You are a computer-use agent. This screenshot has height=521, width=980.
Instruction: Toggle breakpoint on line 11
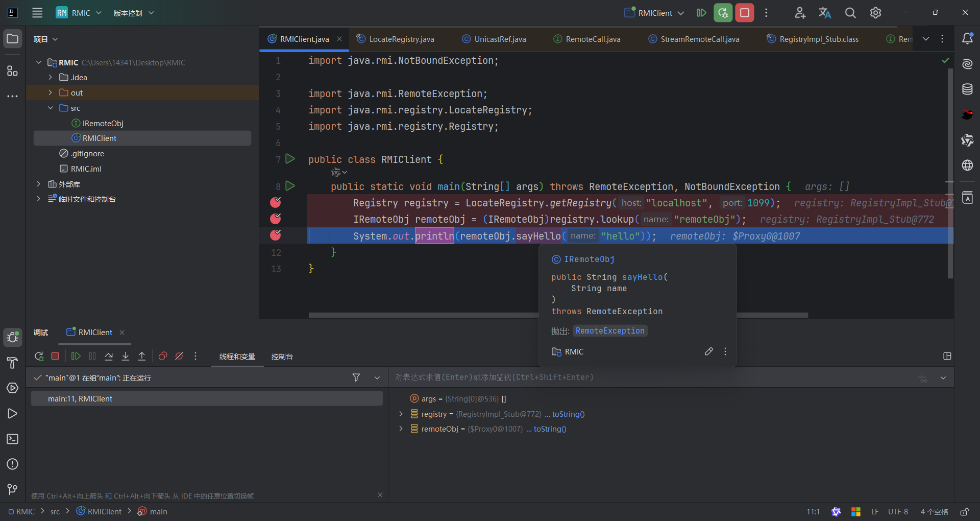[x=276, y=235]
